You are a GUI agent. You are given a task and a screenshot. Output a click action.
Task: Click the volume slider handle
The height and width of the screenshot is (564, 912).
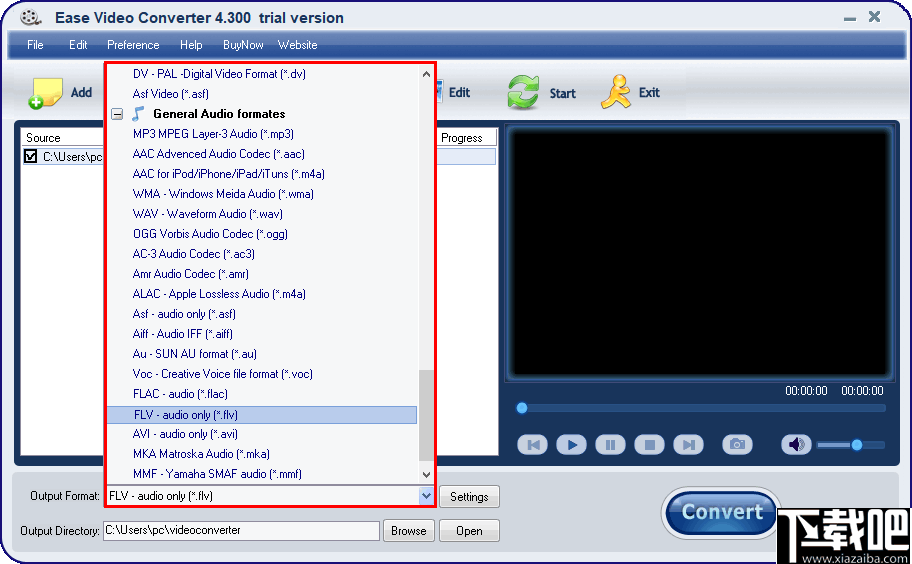coord(856,445)
